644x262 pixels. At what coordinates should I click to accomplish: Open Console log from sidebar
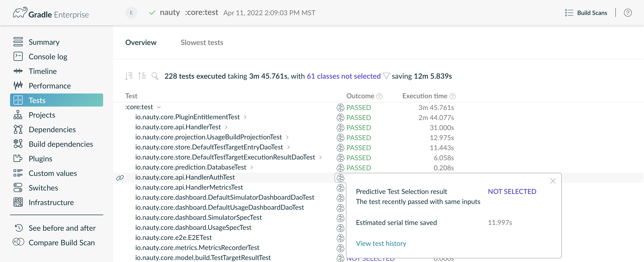point(48,57)
